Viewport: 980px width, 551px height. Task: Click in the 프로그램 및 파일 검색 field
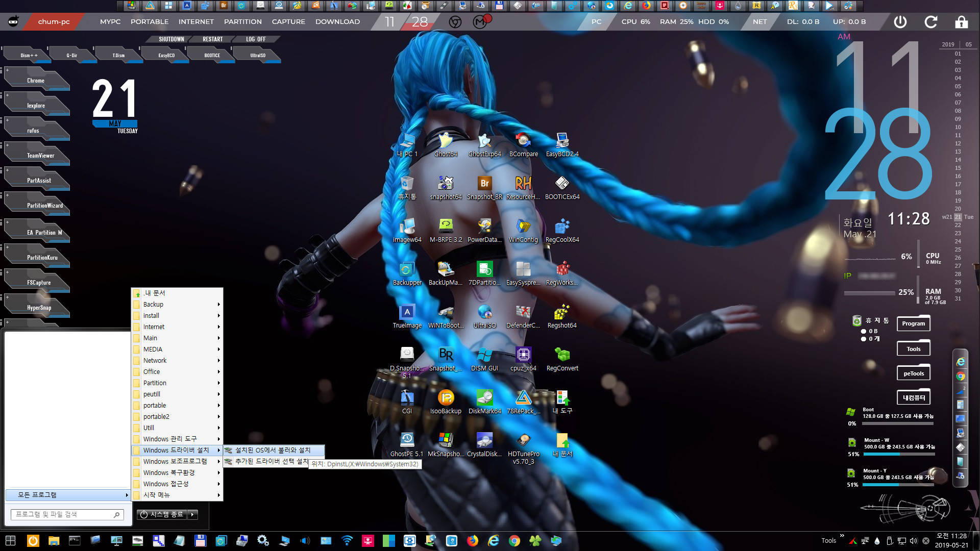coord(67,514)
